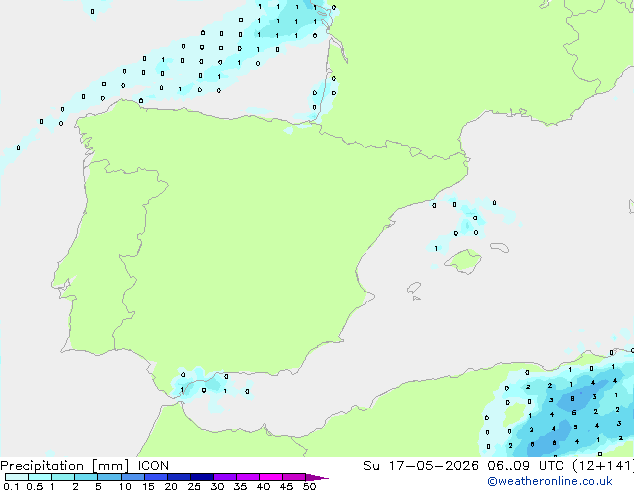Click the '20' legend value label
This screenshot has width=634, height=490.
171,486
